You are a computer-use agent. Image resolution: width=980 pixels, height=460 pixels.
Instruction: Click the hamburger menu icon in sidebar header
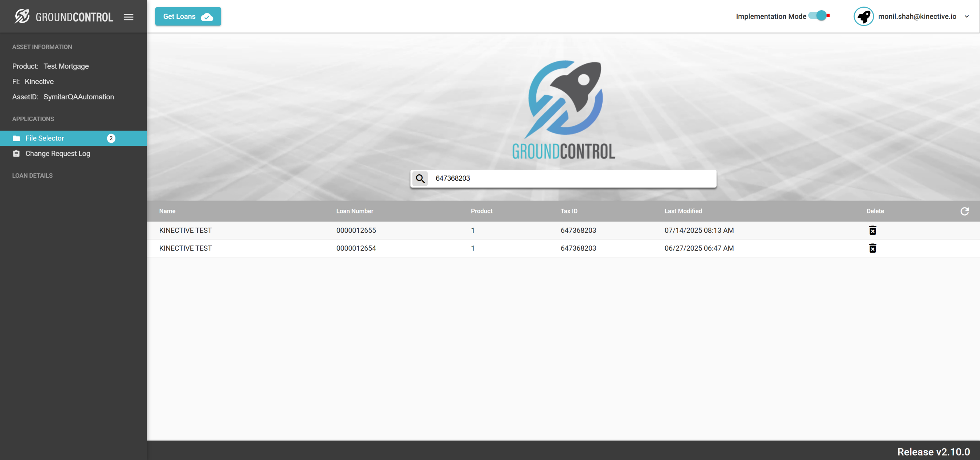(x=129, y=17)
